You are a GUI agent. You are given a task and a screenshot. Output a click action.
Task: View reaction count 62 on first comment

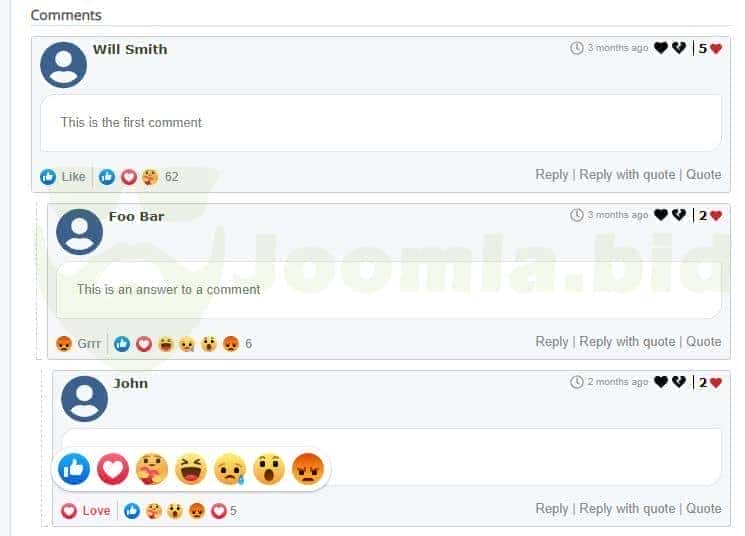[x=172, y=177]
